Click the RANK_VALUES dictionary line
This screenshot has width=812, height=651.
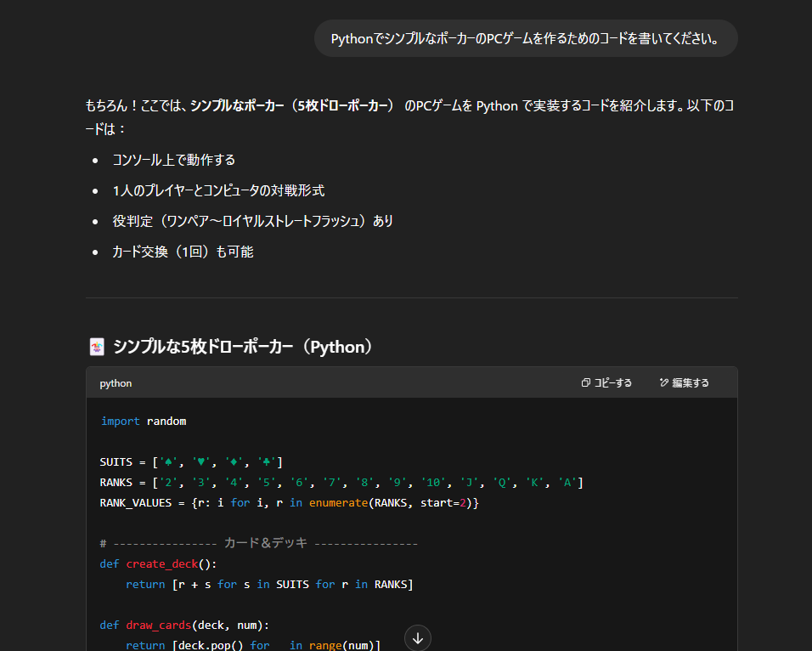289,503
